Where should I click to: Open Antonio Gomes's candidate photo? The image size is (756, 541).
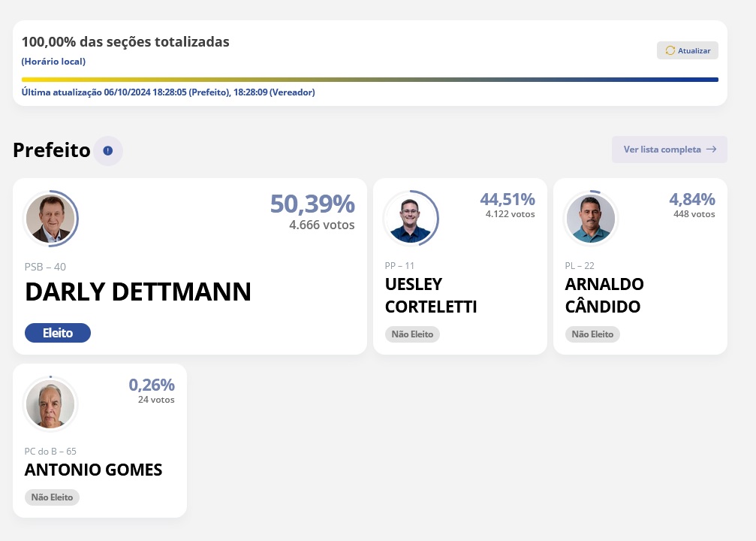point(50,405)
